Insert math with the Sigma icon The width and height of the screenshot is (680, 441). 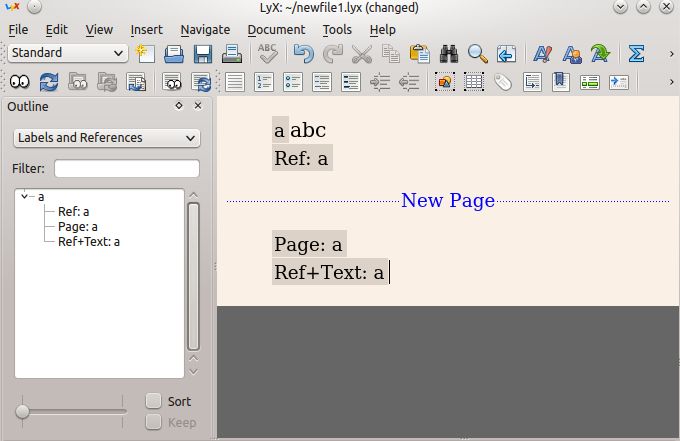point(636,54)
